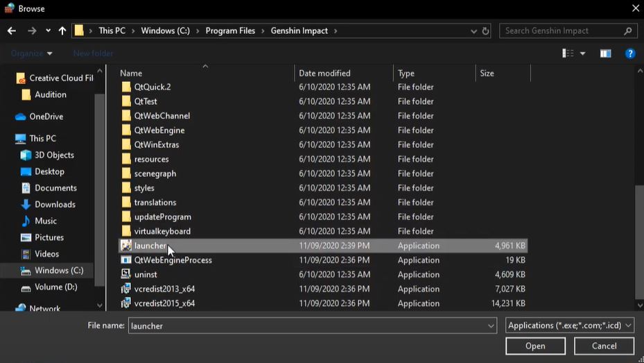Expand chevron after 'Program Files' in breadcrumb

pos(263,31)
